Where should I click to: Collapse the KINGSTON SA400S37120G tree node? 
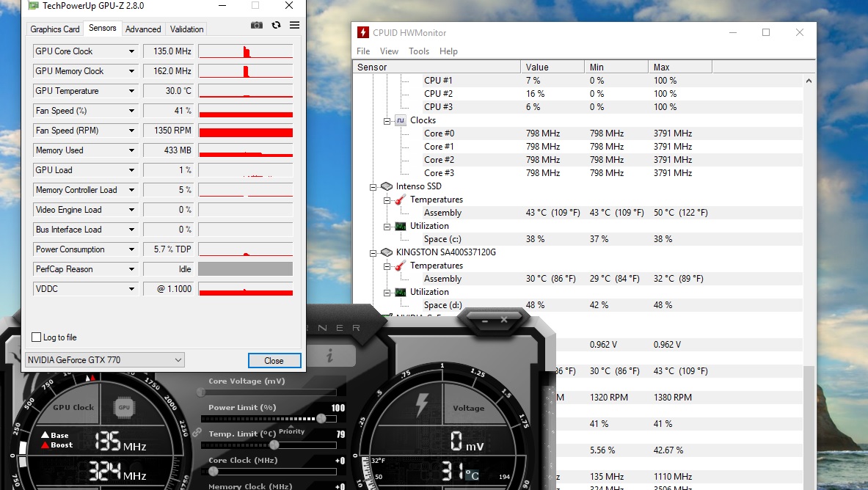click(x=373, y=253)
